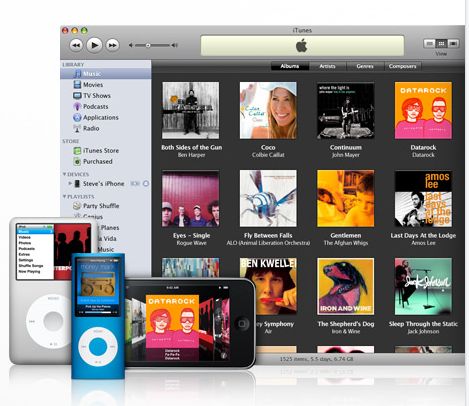Click 'ALO (Animal Liberation Orchestra)' text
Viewport: 469px width, 406px height.
[268, 243]
